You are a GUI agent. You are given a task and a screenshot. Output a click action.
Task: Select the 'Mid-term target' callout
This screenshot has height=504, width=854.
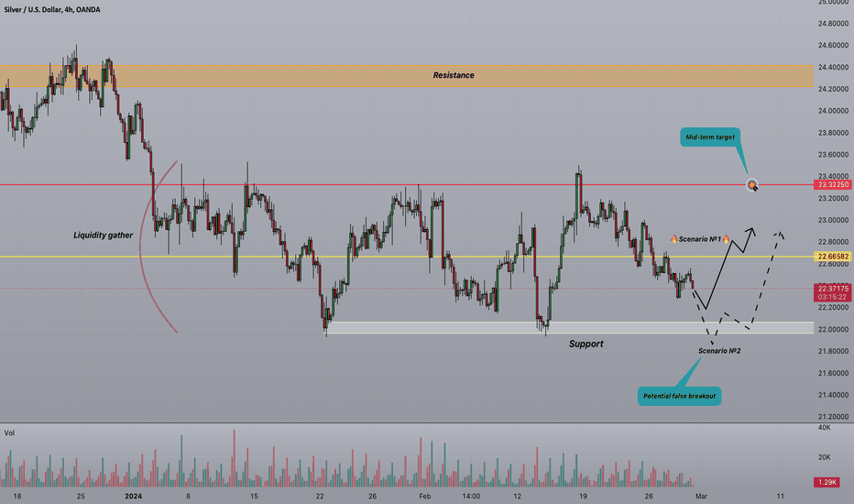709,137
